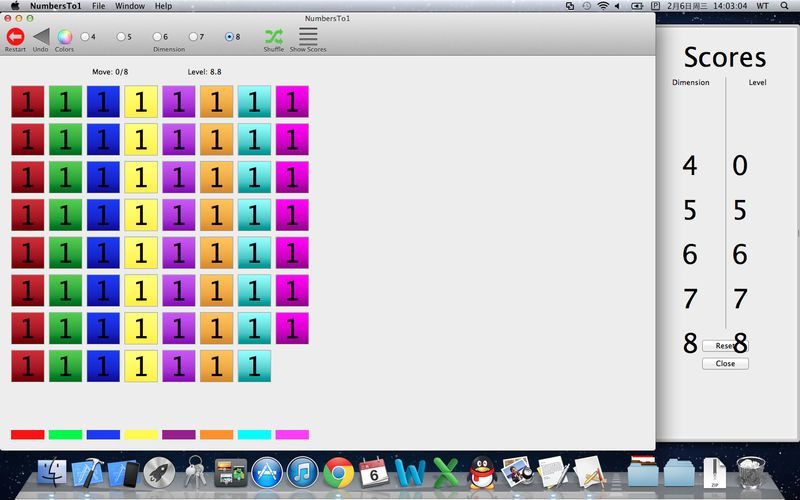The image size is (800, 500).
Task: Open the App Store dock icon
Action: 267,472
